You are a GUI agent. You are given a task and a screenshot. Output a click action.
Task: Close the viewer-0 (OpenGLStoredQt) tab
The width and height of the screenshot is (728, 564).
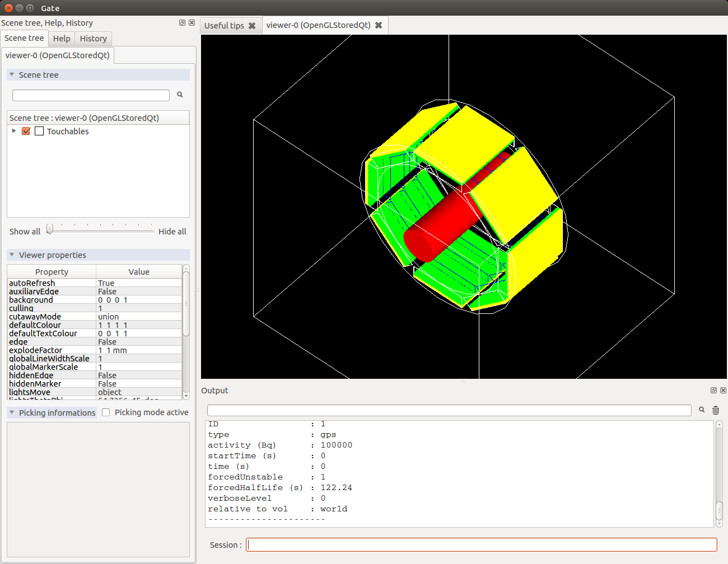pos(379,25)
